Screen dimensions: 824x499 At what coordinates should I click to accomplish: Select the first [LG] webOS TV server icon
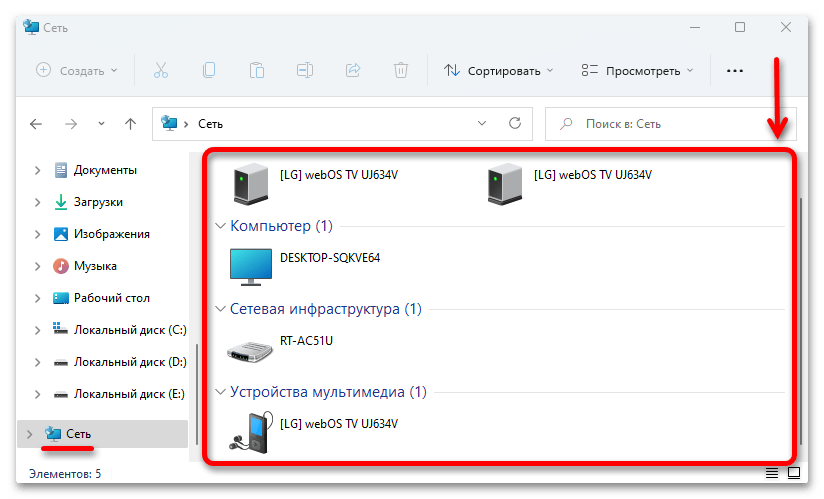pyautogui.click(x=251, y=183)
